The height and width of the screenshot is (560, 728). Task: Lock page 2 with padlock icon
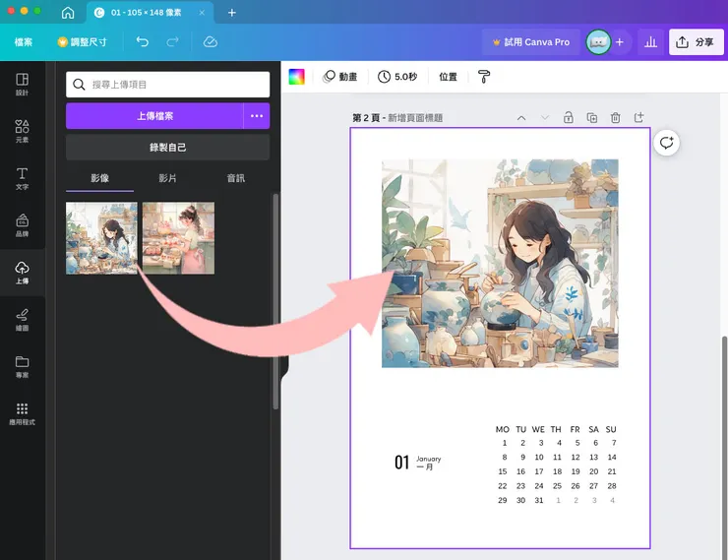coord(569,117)
